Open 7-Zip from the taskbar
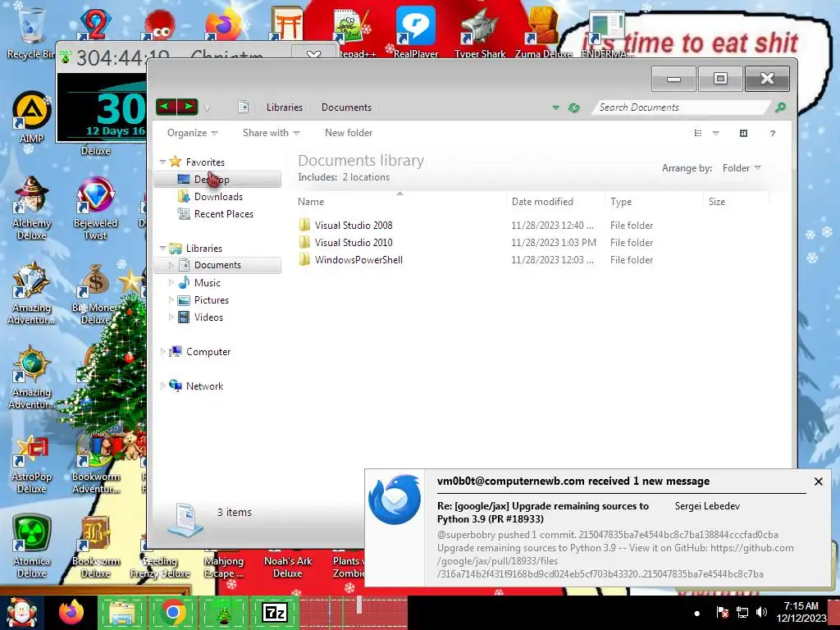This screenshot has width=840, height=630. [274, 612]
